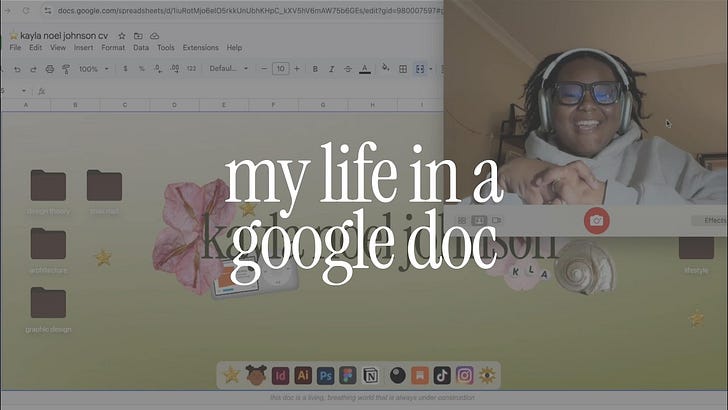The width and height of the screenshot is (728, 410).
Task: Open the zoom 100% dropdown
Action: [93, 69]
